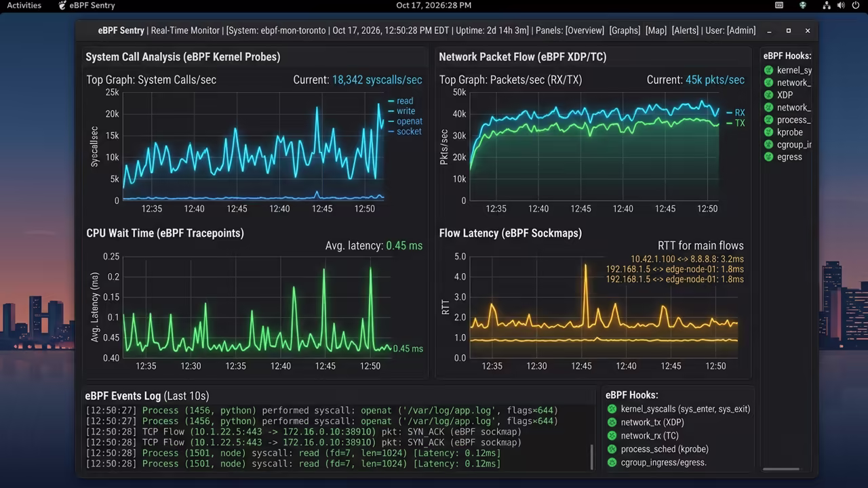Click the 'Avg. latency: 0.45 ms' readout

374,245
